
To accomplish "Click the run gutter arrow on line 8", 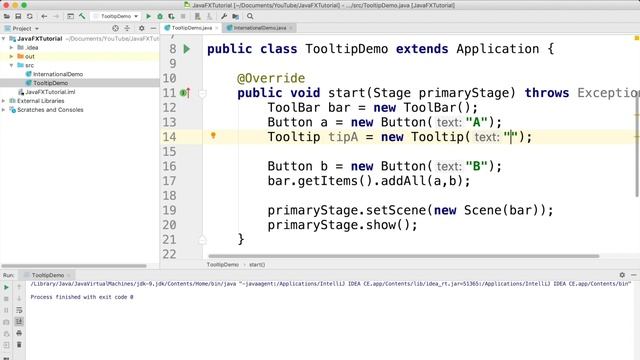I will click(x=187, y=49).
